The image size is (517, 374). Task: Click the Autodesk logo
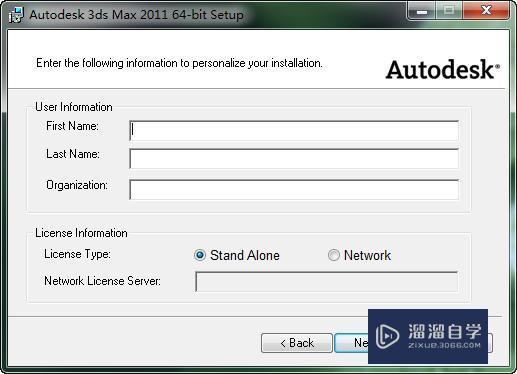coord(442,69)
